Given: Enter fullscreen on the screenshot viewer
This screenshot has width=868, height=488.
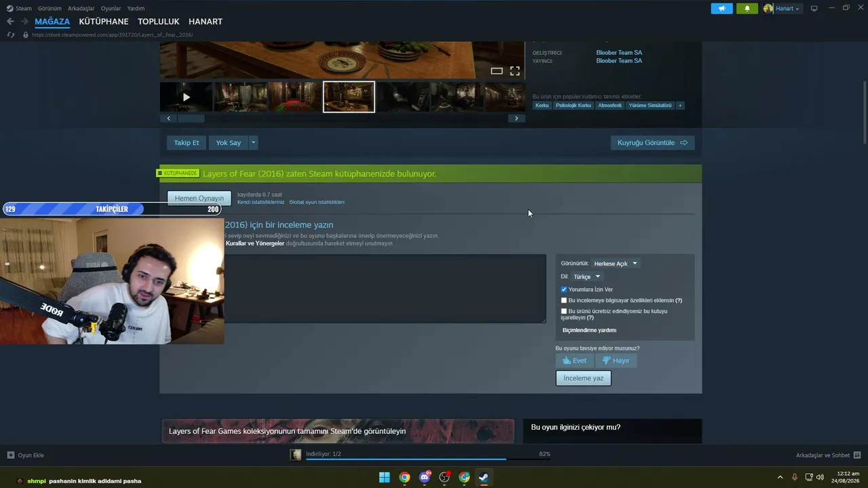Looking at the screenshot, I should click(515, 70).
